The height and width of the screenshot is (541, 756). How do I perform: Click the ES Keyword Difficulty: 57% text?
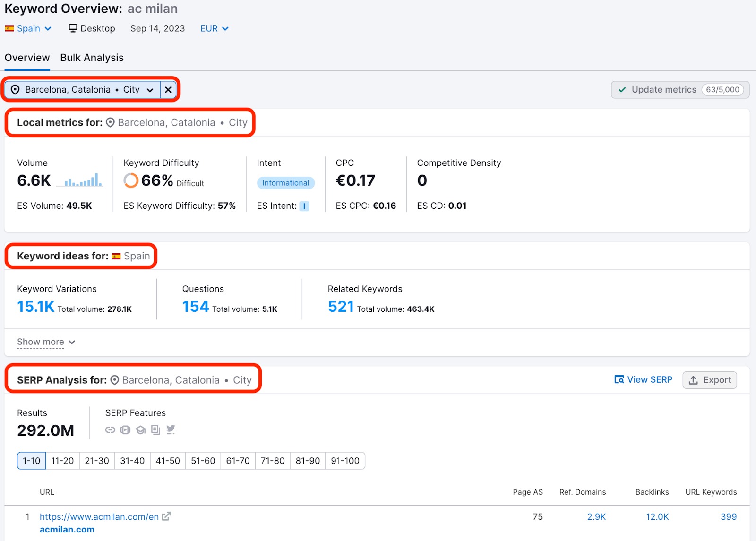180,206
